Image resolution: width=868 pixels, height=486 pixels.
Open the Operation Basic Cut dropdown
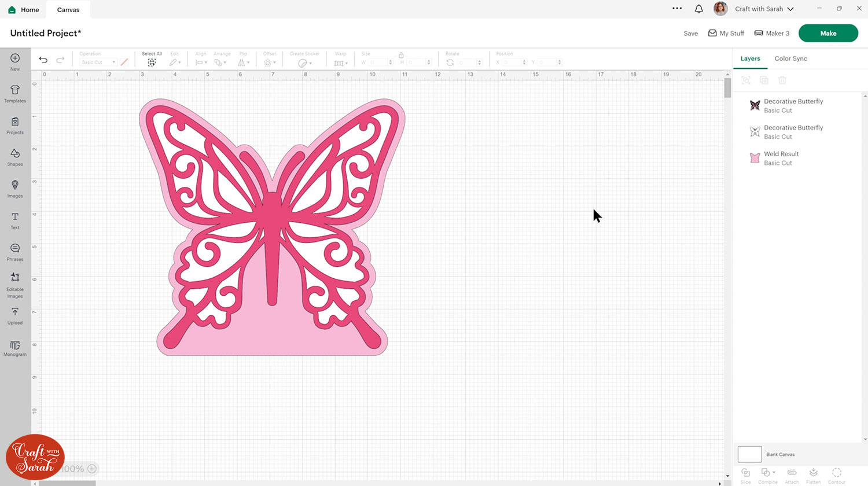[98, 62]
